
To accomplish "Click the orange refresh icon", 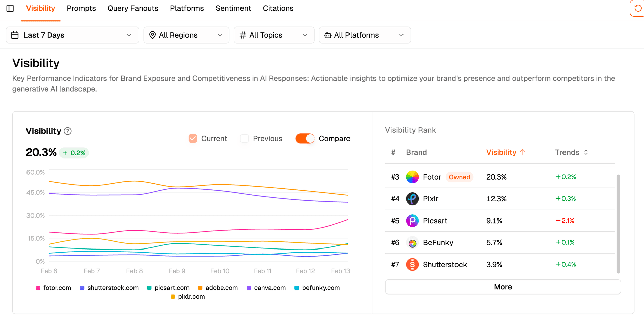I will point(637,8).
